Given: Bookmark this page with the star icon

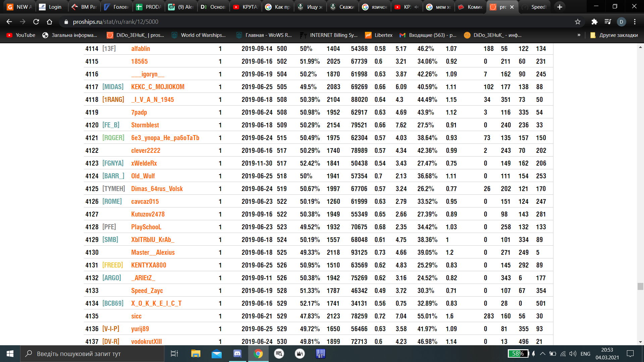Looking at the screenshot, I should tap(578, 22).
